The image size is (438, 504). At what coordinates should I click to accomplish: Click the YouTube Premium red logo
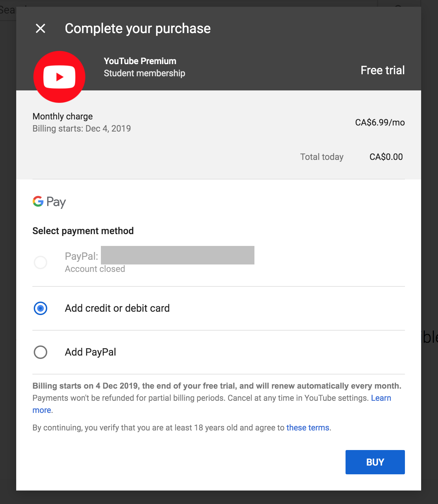59,77
